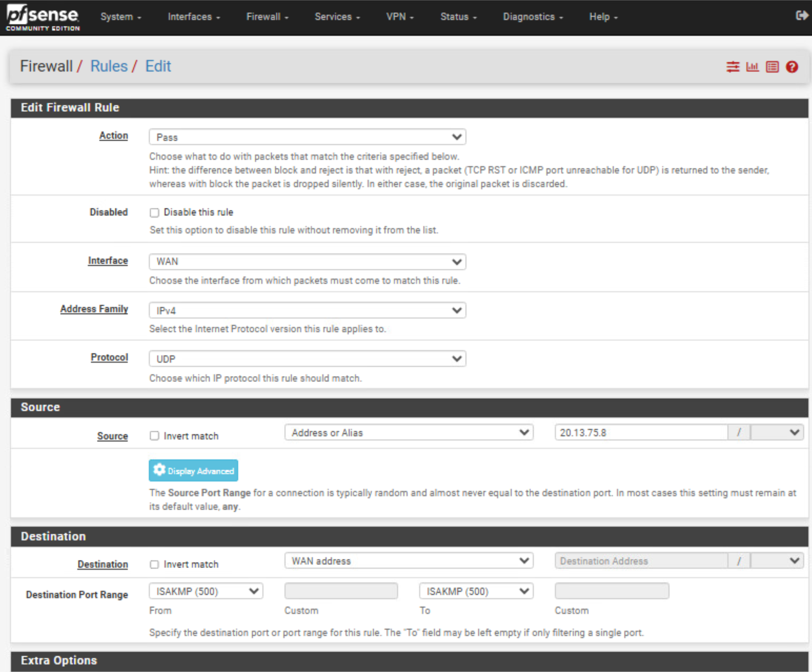Screen dimensions: 812x672
Task: Open the Firewall menu in navbar
Action: [267, 16]
